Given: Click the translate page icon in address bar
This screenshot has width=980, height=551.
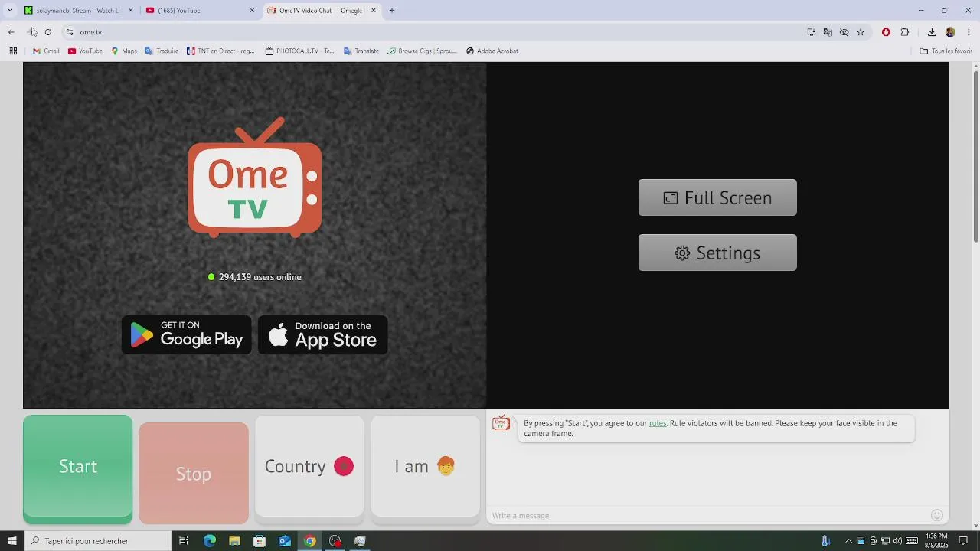Looking at the screenshot, I should (828, 32).
